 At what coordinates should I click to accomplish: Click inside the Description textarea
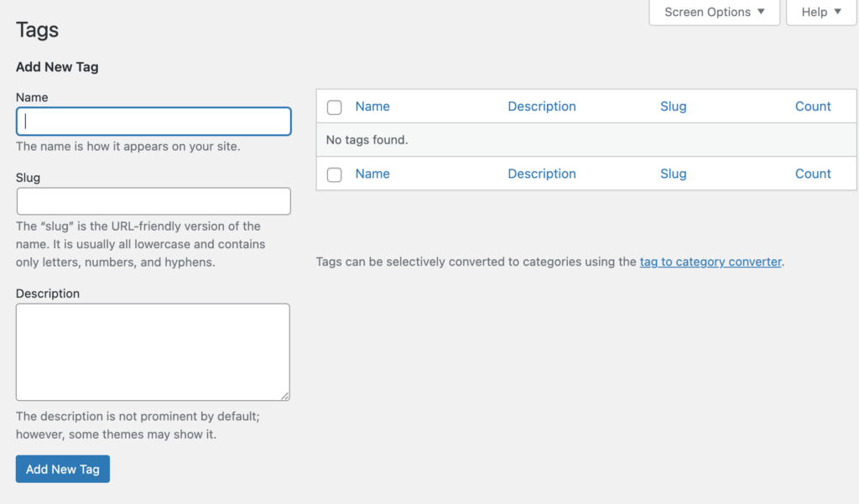click(153, 351)
